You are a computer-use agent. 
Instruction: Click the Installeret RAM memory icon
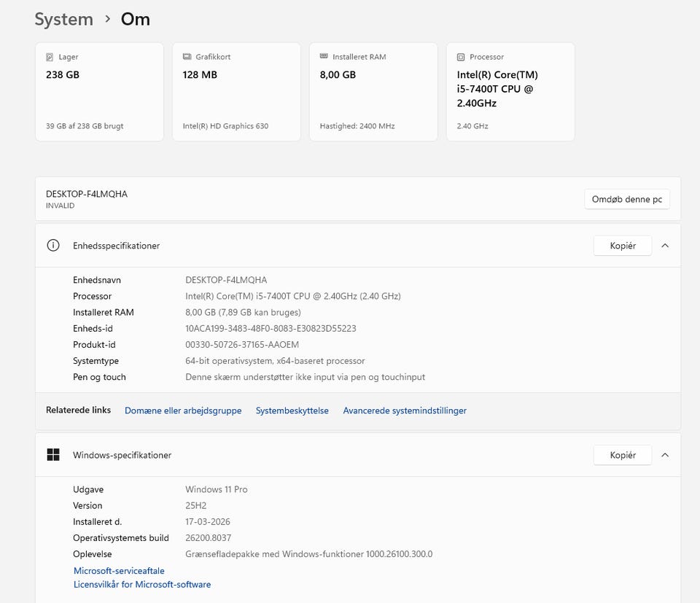(x=324, y=57)
